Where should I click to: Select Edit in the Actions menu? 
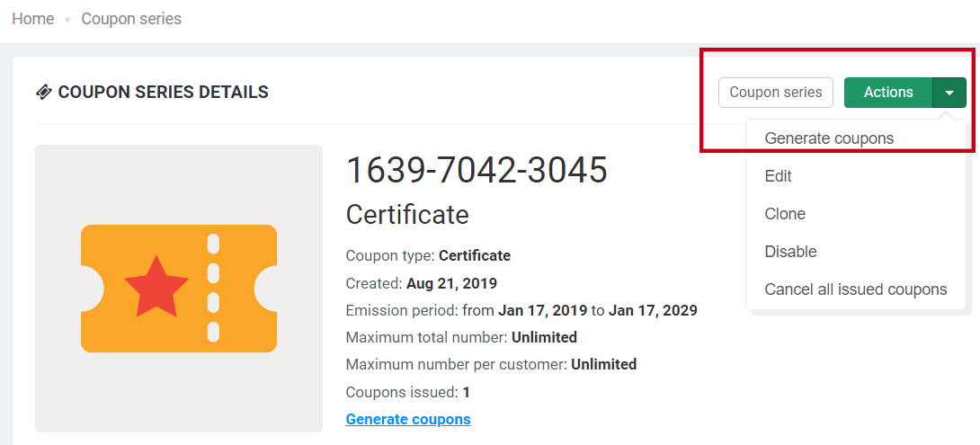pos(779,176)
